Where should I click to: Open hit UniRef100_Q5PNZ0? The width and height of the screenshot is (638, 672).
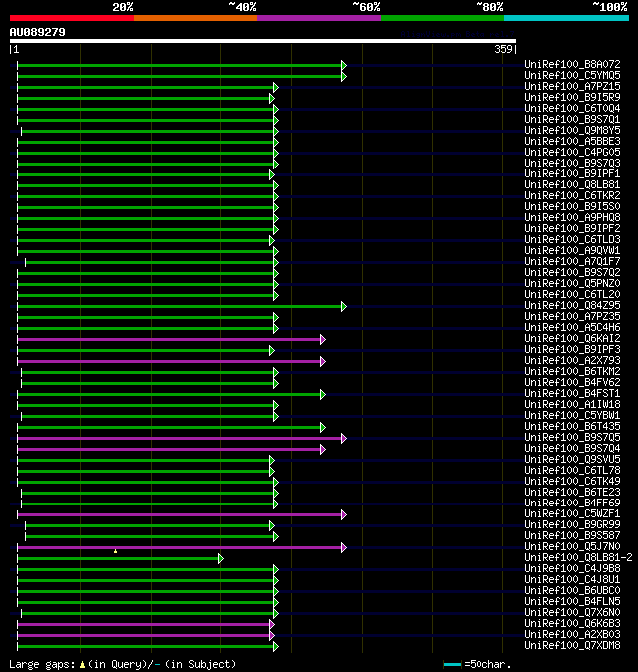(572, 283)
